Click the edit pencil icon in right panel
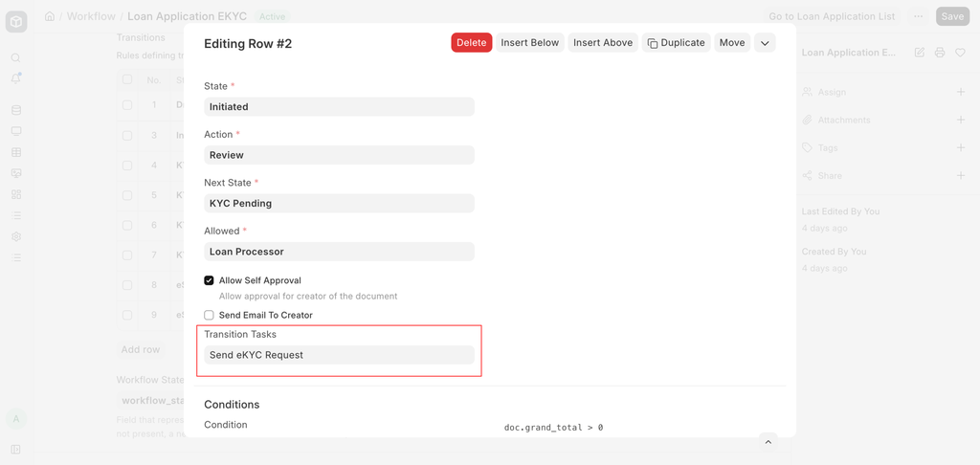This screenshot has width=980, height=465. click(920, 53)
